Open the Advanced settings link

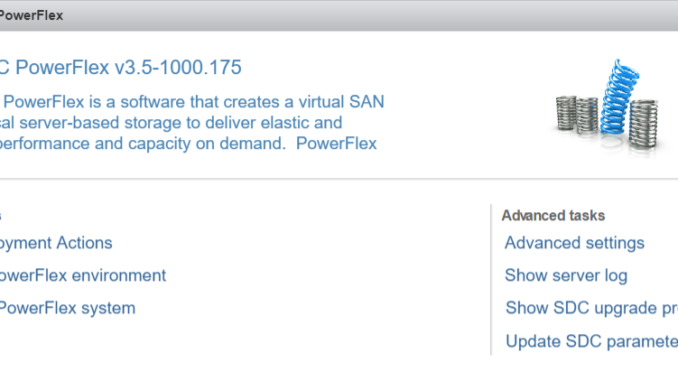click(574, 243)
